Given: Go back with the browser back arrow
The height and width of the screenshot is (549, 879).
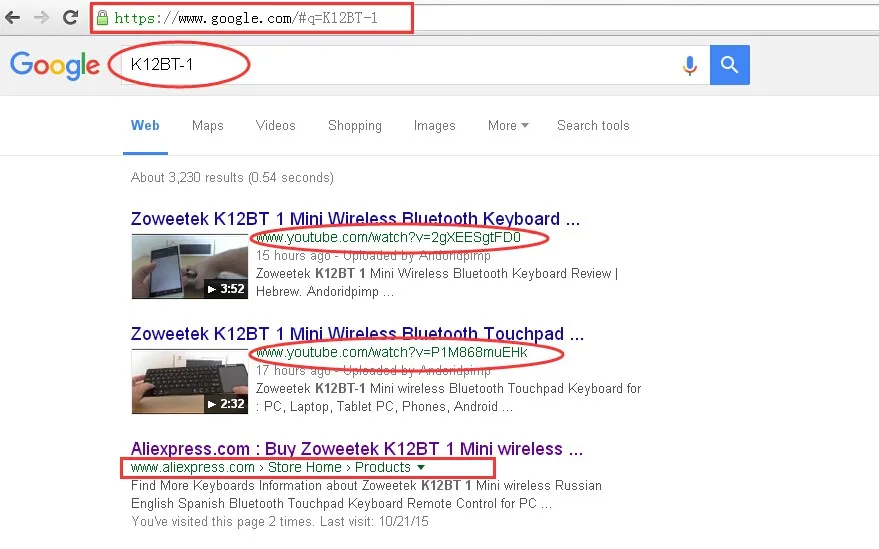Looking at the screenshot, I should tap(12, 17).
